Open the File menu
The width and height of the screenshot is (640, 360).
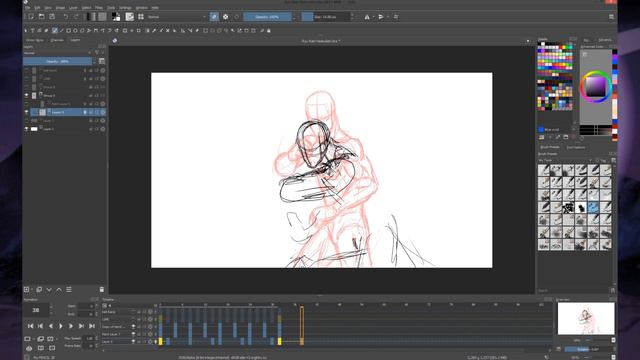[x=28, y=8]
